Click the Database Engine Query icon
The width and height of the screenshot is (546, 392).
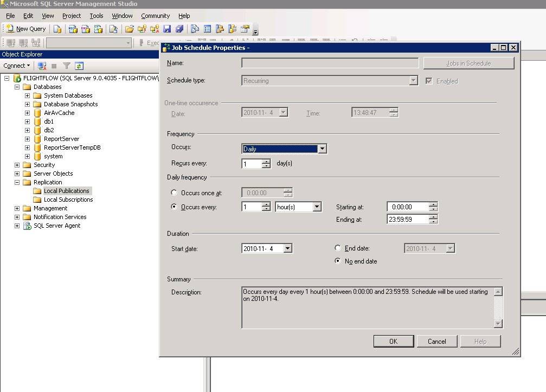tap(57, 29)
